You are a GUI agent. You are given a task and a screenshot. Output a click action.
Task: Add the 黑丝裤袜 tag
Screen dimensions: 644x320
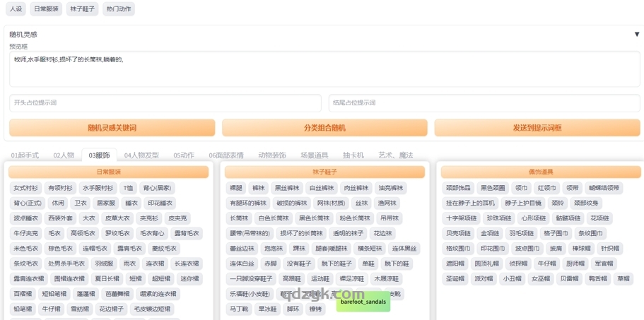287,189
